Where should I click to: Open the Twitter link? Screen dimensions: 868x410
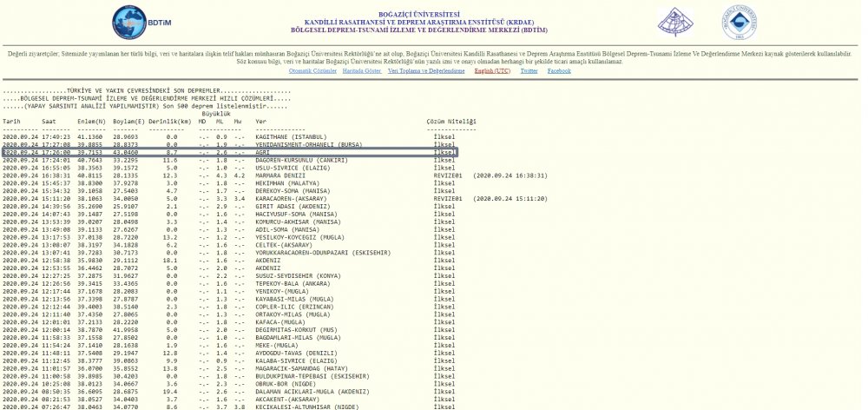pos(529,70)
